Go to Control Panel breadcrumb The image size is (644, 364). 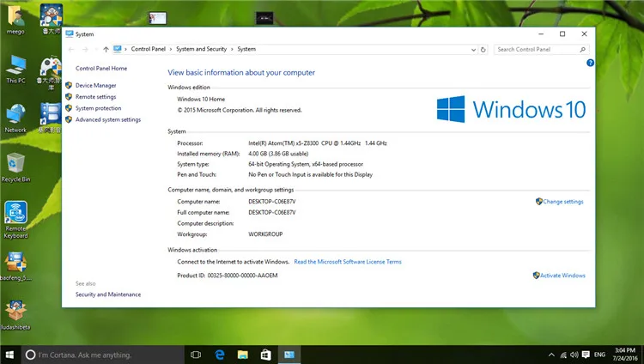[x=149, y=49]
